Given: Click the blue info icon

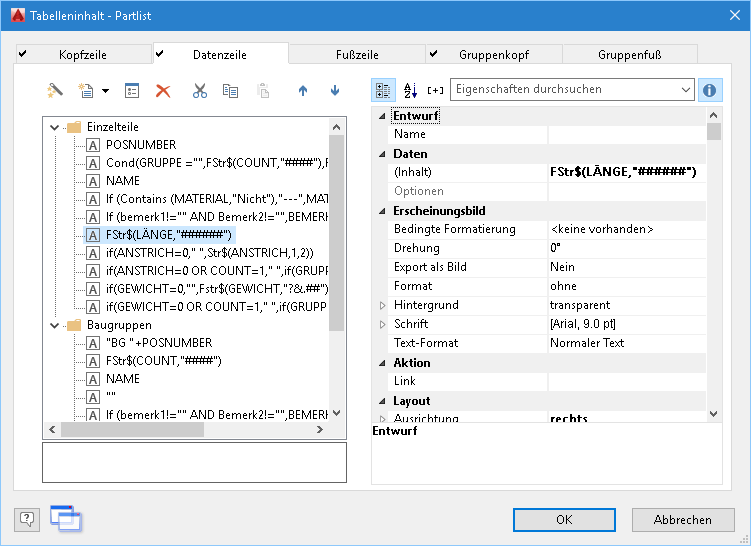Looking at the screenshot, I should coord(710,90).
